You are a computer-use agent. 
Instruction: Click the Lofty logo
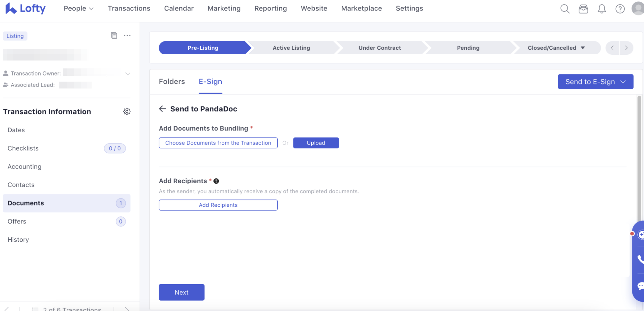(x=25, y=8)
